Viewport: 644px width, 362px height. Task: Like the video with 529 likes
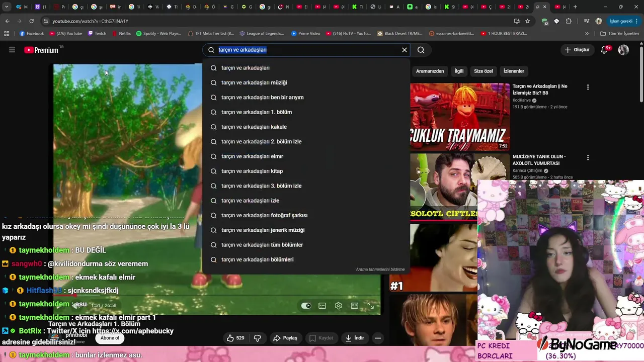(235, 338)
